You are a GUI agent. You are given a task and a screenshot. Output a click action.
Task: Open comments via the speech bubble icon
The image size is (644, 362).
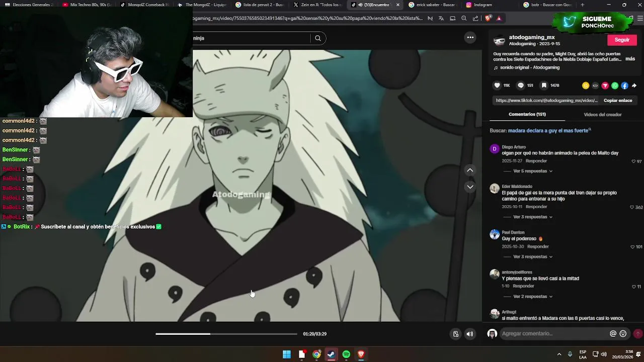pyautogui.click(x=521, y=85)
